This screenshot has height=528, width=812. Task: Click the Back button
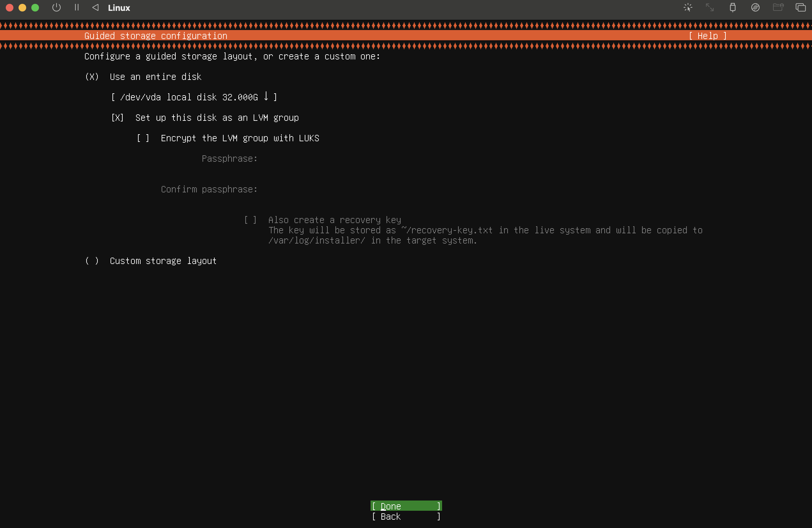point(406,516)
